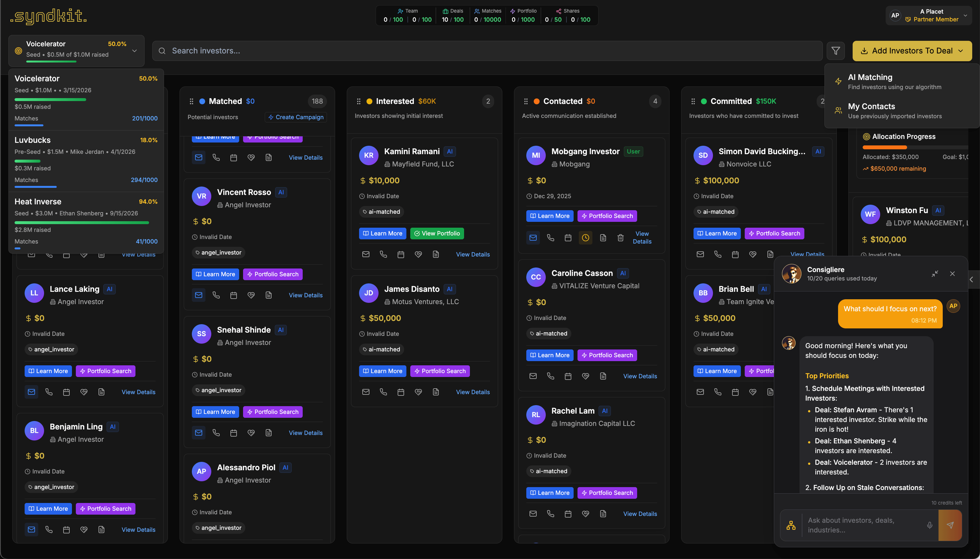Click email icon on Brian Bell's card
The height and width of the screenshot is (559, 980).
(x=700, y=392)
